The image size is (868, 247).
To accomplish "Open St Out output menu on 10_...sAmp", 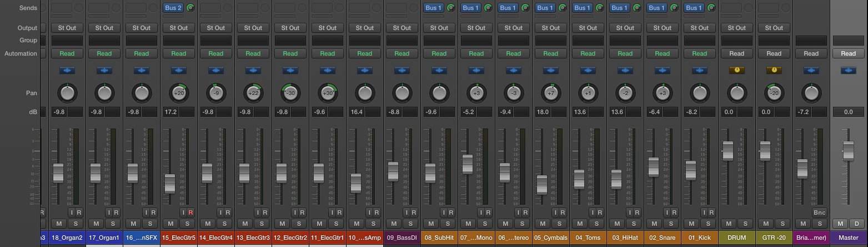I will (365, 28).
